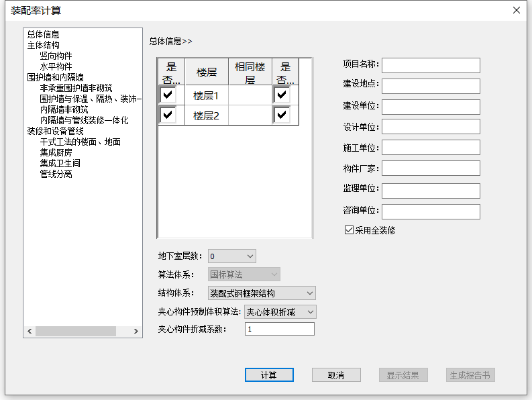Click the 项目名称 input field

click(x=431, y=65)
